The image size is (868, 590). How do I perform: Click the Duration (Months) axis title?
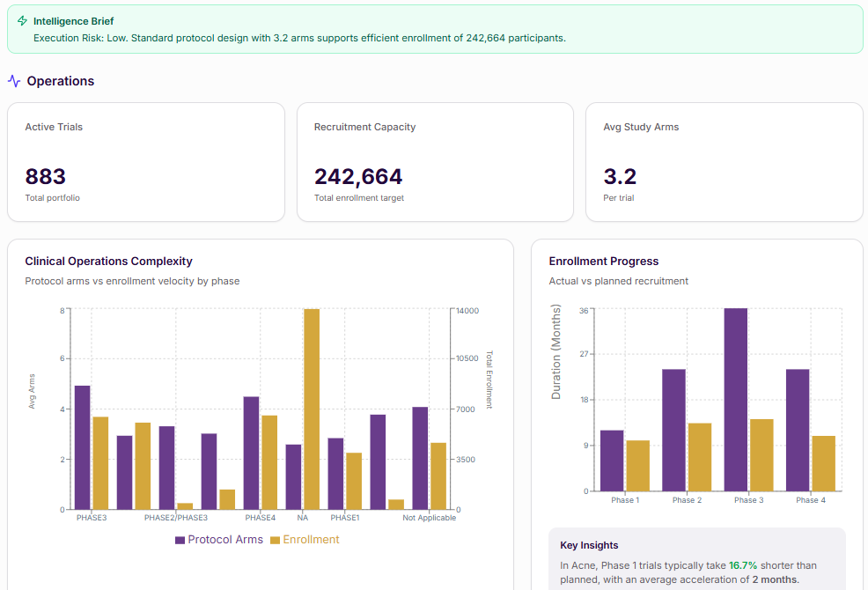click(x=555, y=351)
